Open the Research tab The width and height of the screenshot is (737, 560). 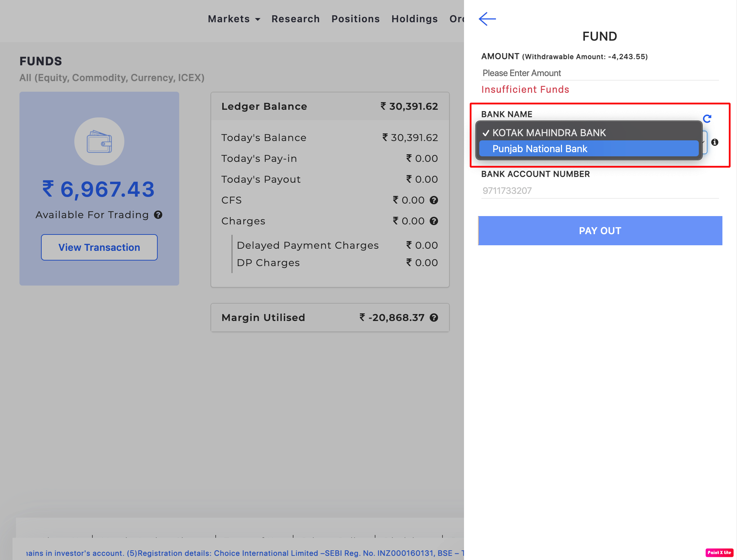(x=296, y=19)
